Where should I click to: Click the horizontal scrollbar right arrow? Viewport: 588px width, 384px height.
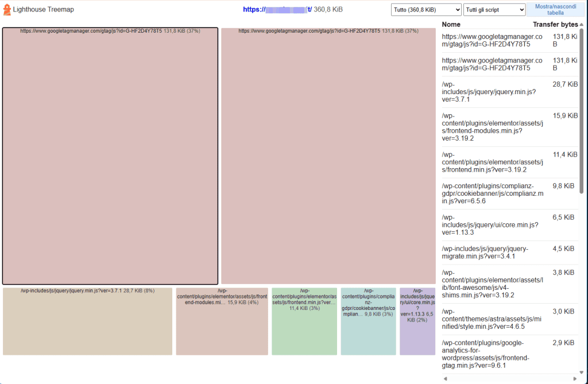(575, 379)
